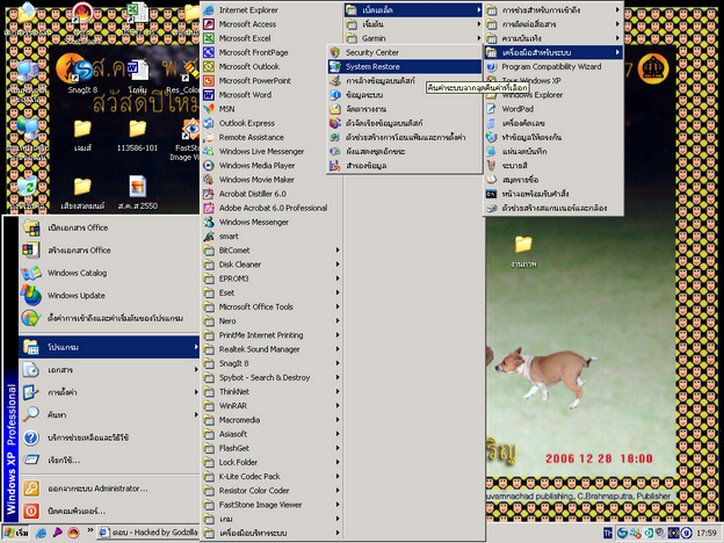
Task: Launch Microsoft Word icon
Action: click(x=209, y=95)
